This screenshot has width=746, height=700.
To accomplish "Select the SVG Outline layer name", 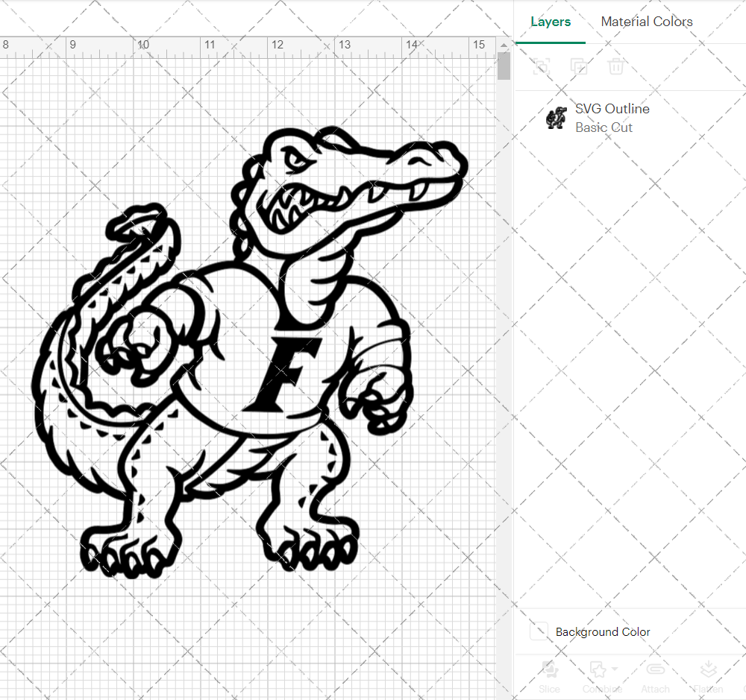I will click(612, 109).
